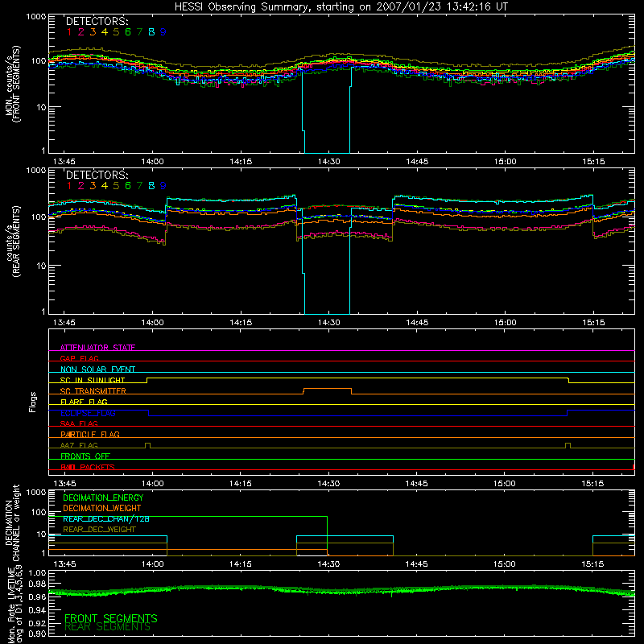Click the HESSI Observing Summary title text
The width and height of the screenshot is (644, 644).
(x=341, y=7)
